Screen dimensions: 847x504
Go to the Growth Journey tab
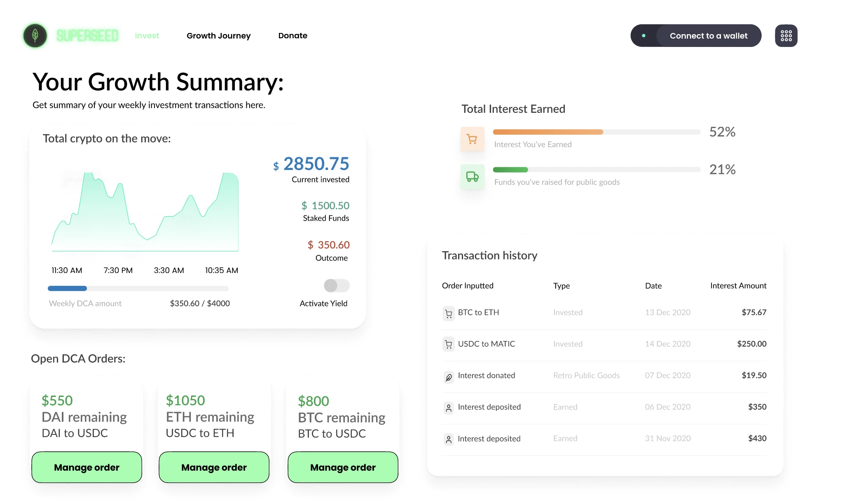pyautogui.click(x=218, y=35)
